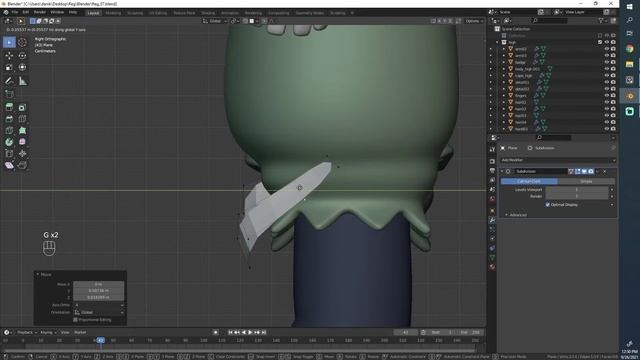The image size is (640, 360).
Task: Remove the Subdivision modifier with X
Action: pos(604,171)
